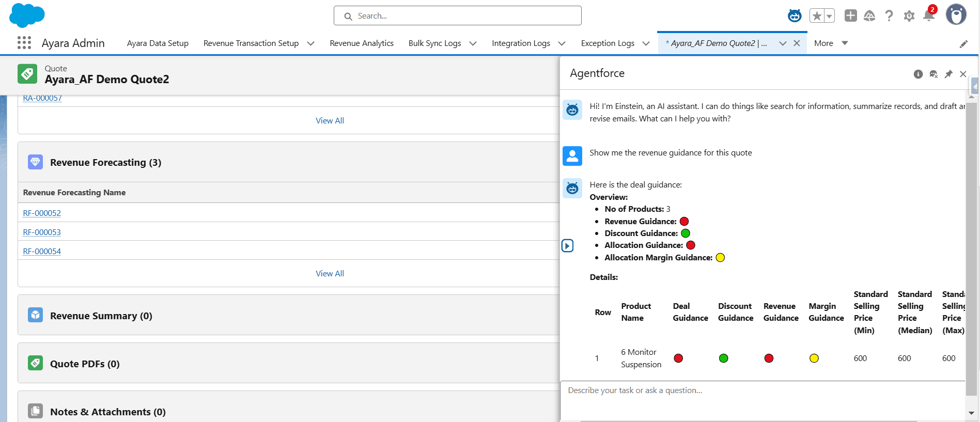The height and width of the screenshot is (422, 980).
Task: Switch to the Revenue Analytics tab
Action: pyautogui.click(x=362, y=43)
